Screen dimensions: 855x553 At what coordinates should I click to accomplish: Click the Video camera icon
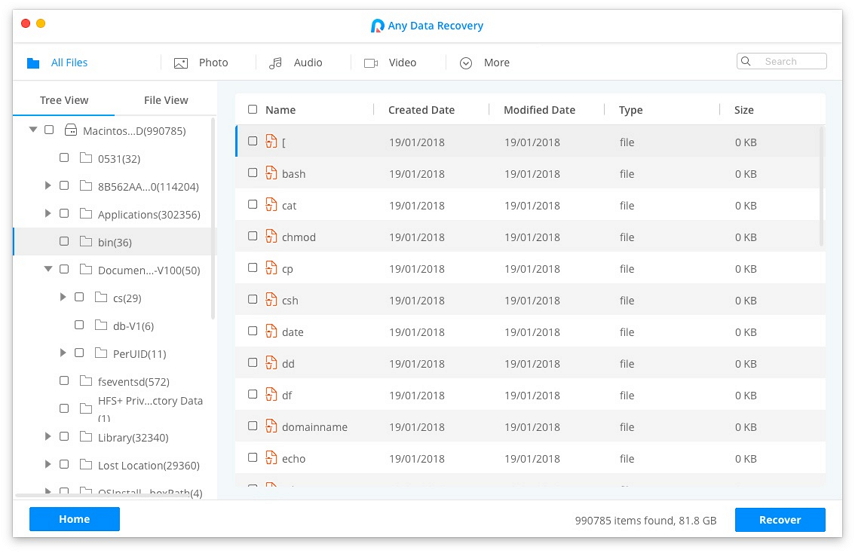point(371,63)
